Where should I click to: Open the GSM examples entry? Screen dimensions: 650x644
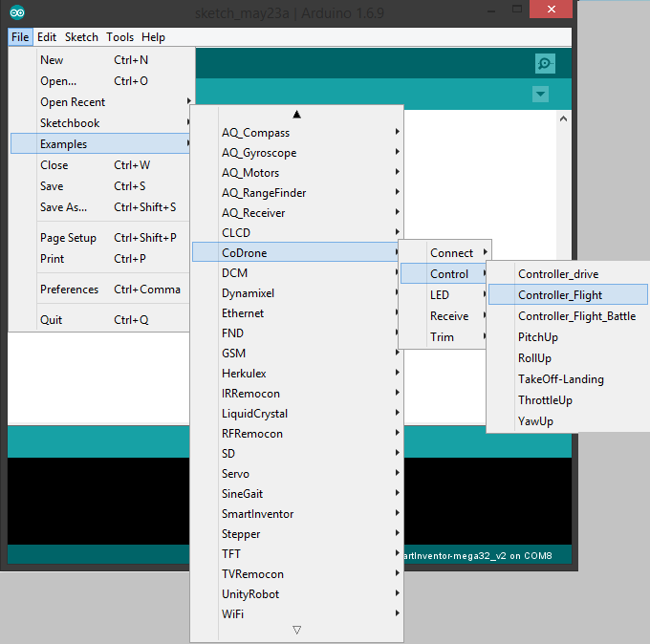[296, 354]
